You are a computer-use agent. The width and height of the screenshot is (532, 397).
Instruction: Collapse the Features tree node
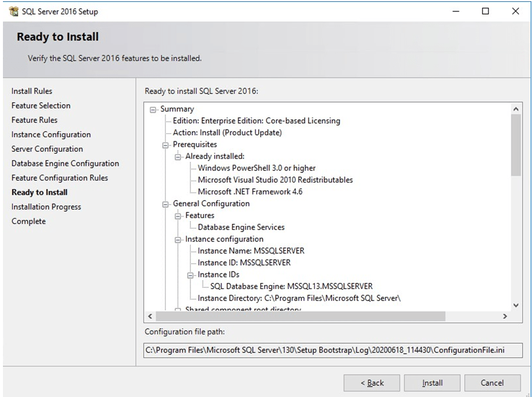[x=178, y=216]
